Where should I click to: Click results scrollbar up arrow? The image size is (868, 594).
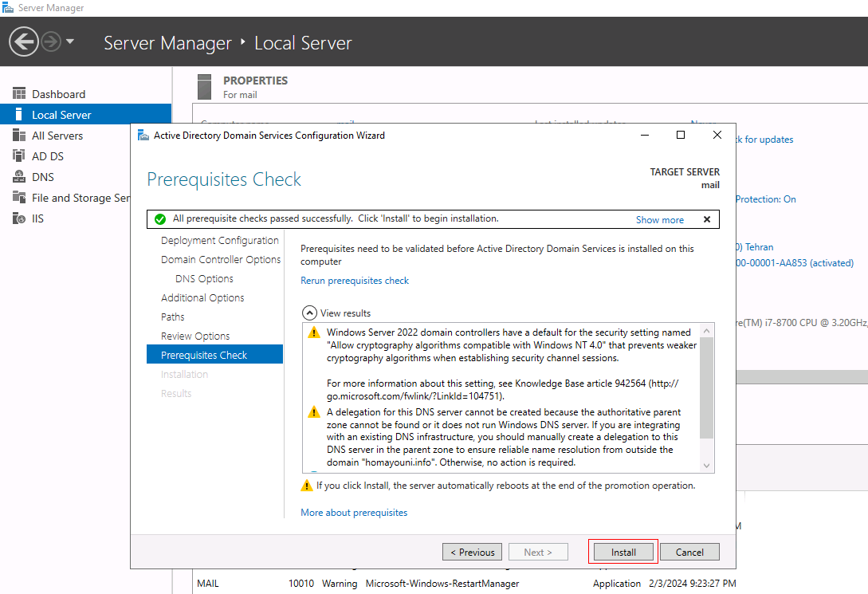click(x=706, y=331)
